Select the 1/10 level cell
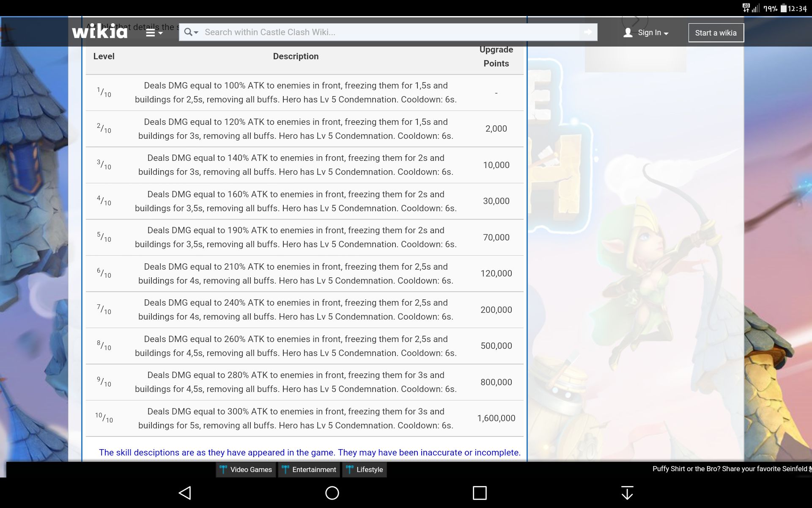 (x=104, y=92)
